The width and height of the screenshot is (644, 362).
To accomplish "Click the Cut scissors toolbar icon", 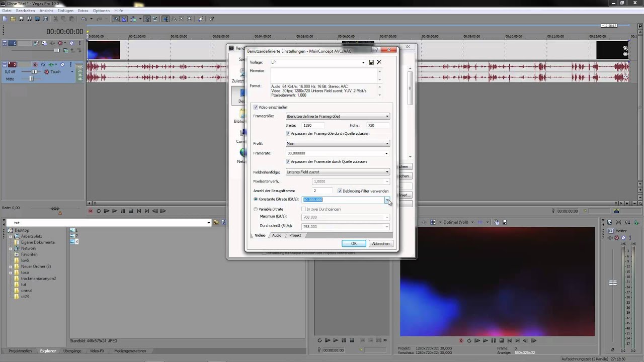I will coord(57,19).
